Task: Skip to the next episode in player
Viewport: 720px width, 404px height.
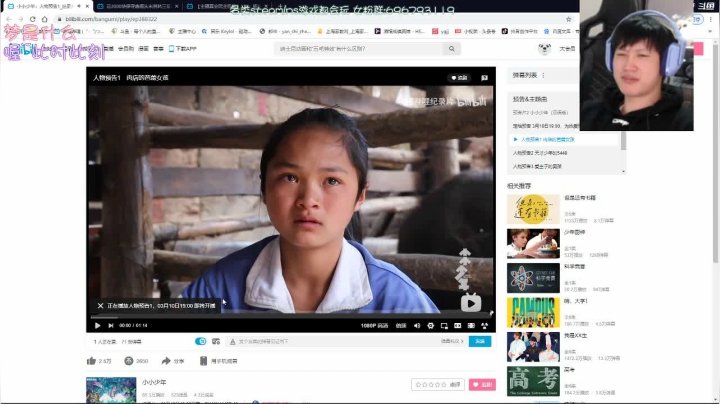Action: point(111,325)
